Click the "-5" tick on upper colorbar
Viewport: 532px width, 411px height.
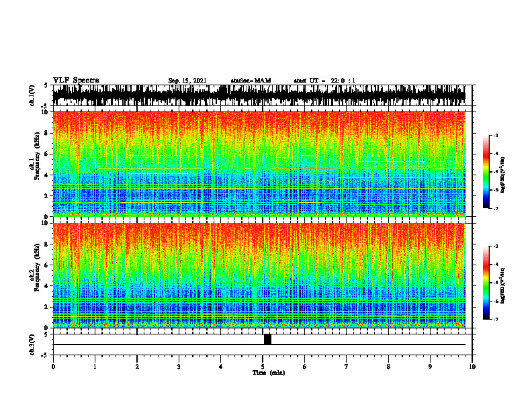tap(496, 172)
